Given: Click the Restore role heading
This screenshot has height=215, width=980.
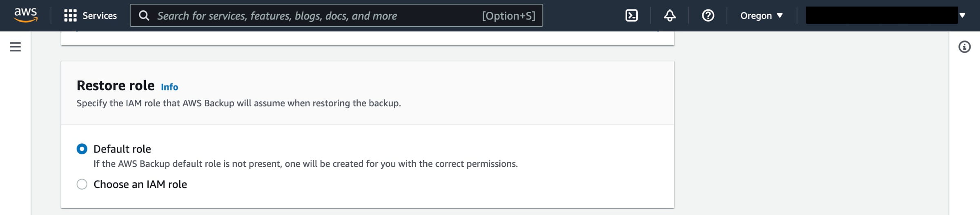Looking at the screenshot, I should (116, 85).
